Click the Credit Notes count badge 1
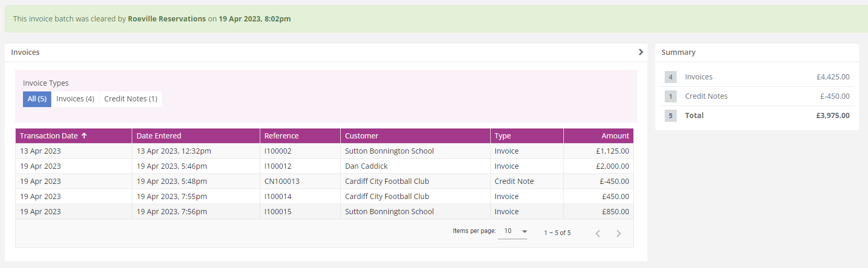 click(670, 96)
